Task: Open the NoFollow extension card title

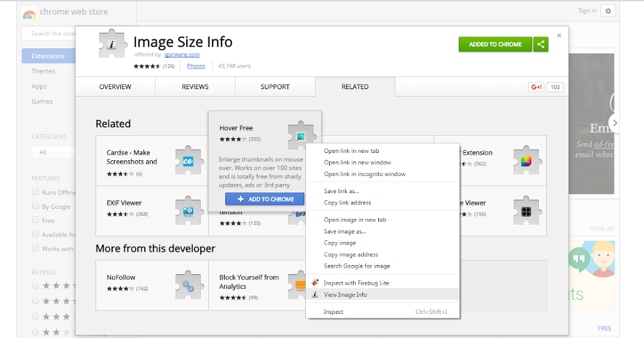Action: [x=121, y=277]
